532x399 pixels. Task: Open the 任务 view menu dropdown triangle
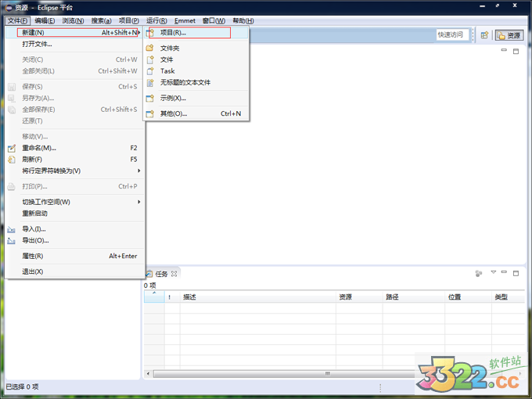point(494,272)
